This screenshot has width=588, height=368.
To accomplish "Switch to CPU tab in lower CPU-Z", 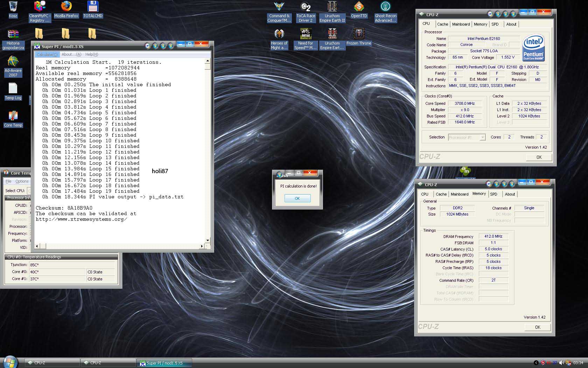I will point(425,194).
